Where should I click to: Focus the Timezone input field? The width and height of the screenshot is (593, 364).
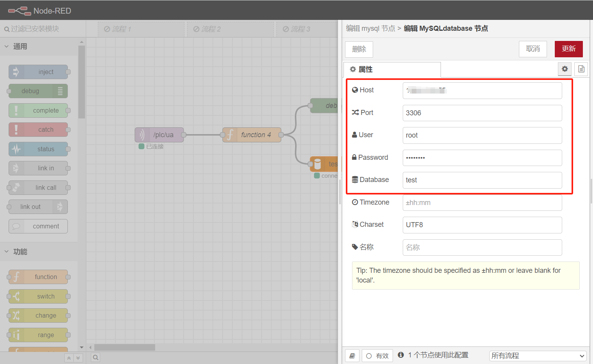pyautogui.click(x=482, y=203)
